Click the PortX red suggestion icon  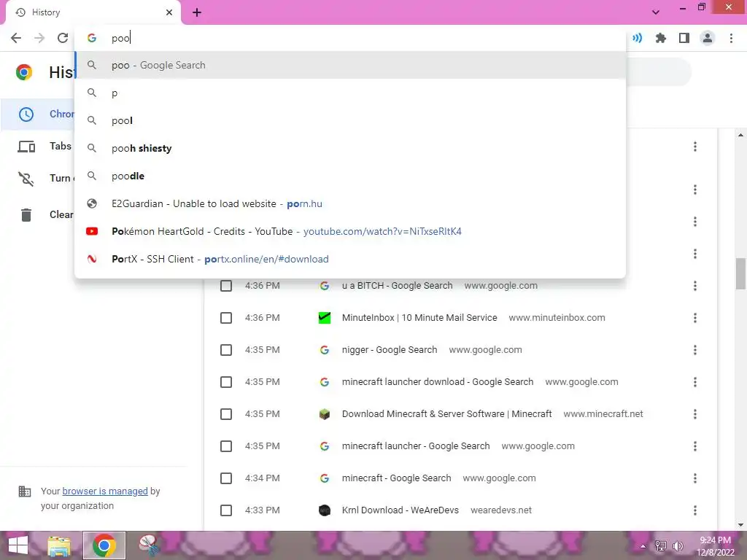point(92,259)
